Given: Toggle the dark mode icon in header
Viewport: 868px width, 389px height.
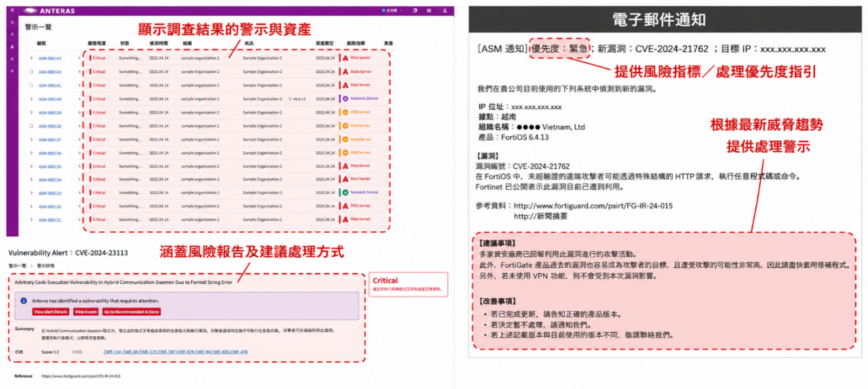Looking at the screenshot, I should tap(415, 11).
